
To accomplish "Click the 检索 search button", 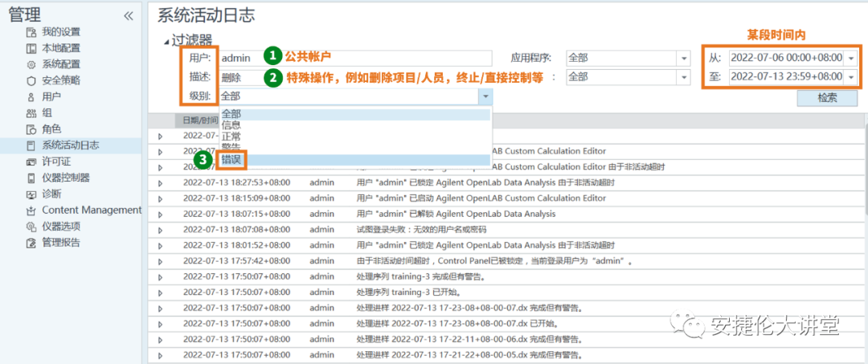I will pyautogui.click(x=827, y=98).
